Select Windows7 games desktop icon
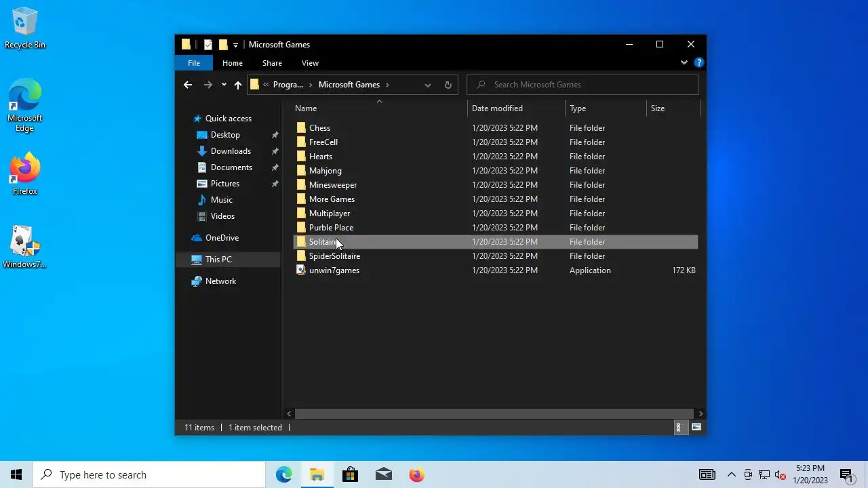868x488 pixels. coord(25,247)
